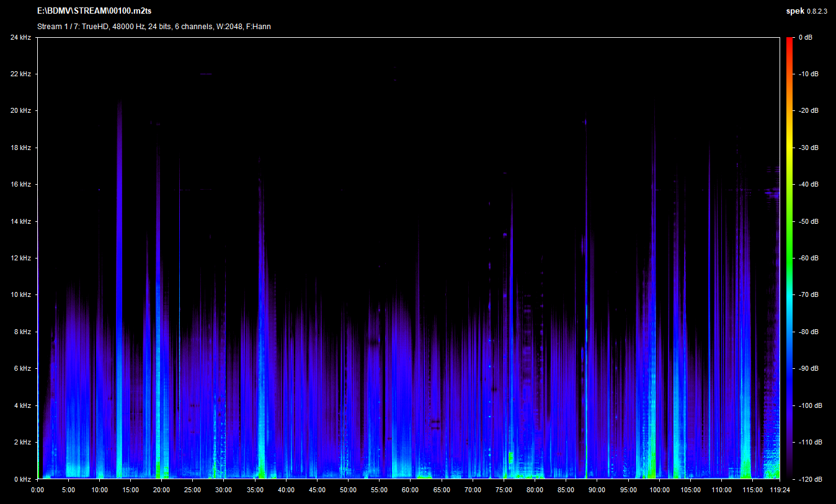Viewport: 836px width, 504px height.
Task: Select the 22 kHz frequency axis label
Action: click(x=20, y=74)
